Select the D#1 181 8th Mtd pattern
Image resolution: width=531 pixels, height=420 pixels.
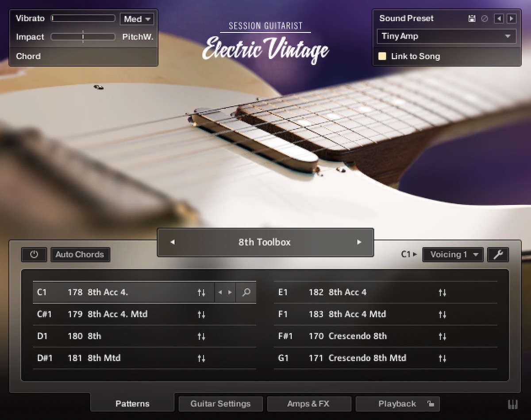pyautogui.click(x=144, y=358)
